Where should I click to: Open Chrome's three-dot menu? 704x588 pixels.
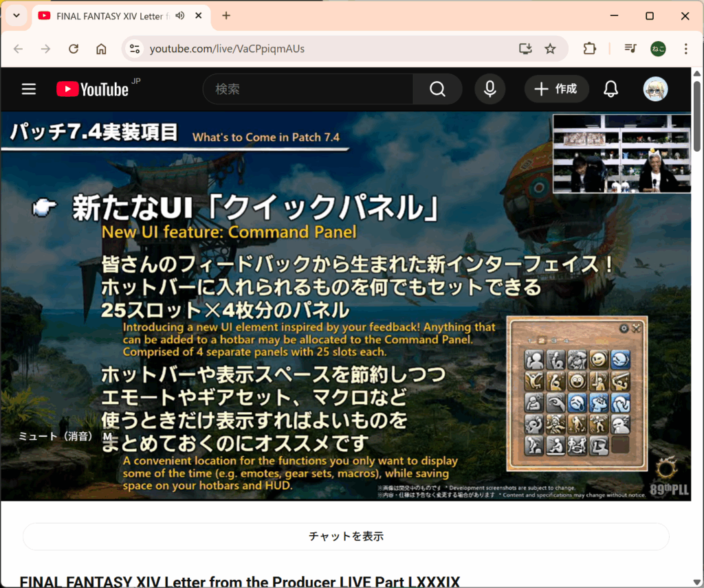pyautogui.click(x=685, y=49)
